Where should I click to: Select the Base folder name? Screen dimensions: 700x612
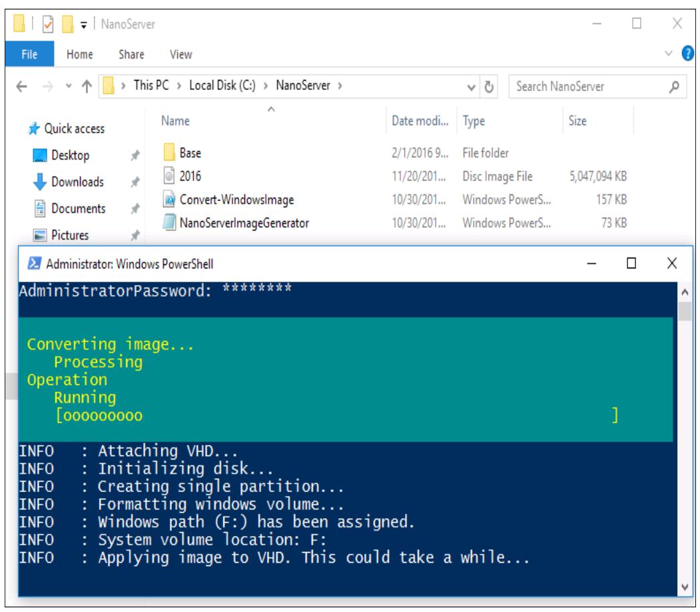pyautogui.click(x=190, y=153)
